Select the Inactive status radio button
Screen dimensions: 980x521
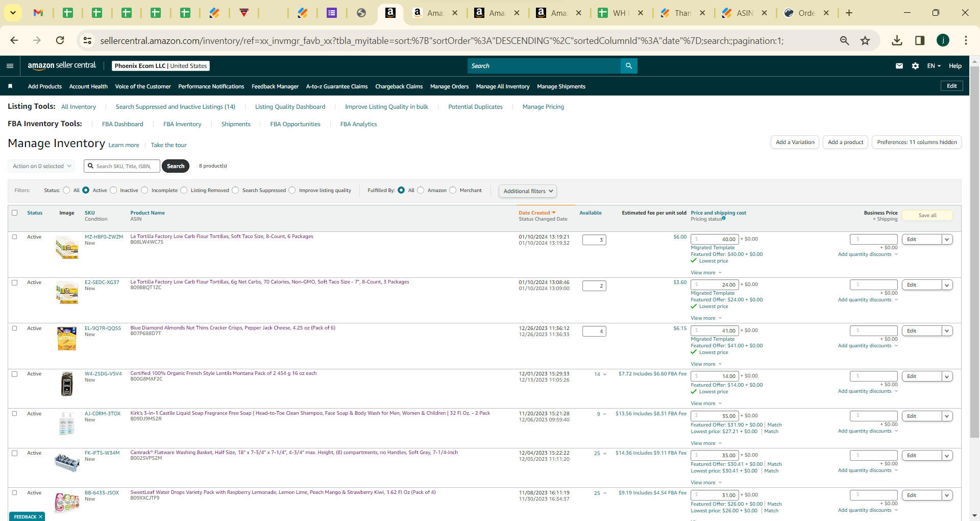pos(113,190)
